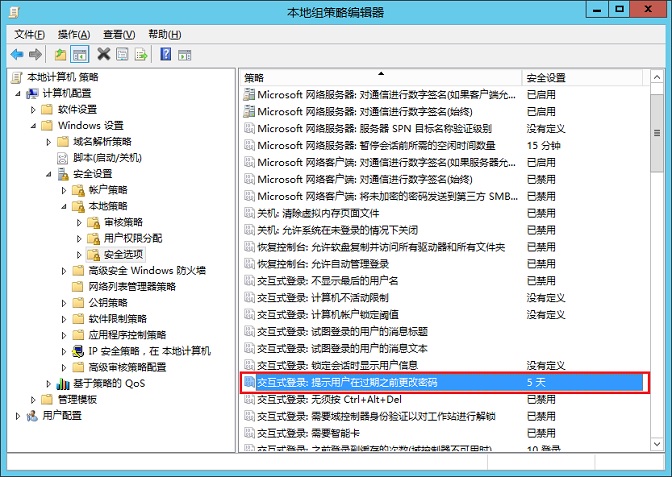Image resolution: width=672 pixels, height=477 pixels.
Task: Select 本地计算机 策略 root node
Action: pos(63,77)
